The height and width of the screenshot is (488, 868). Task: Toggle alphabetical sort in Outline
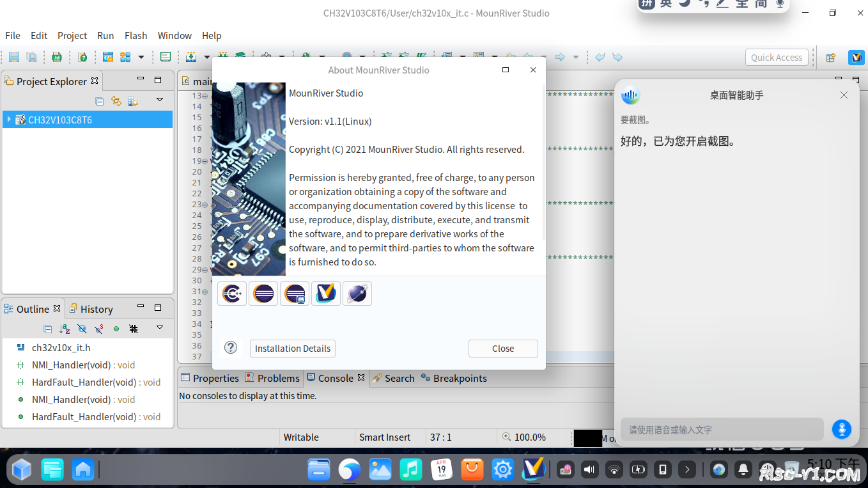tap(65, 329)
